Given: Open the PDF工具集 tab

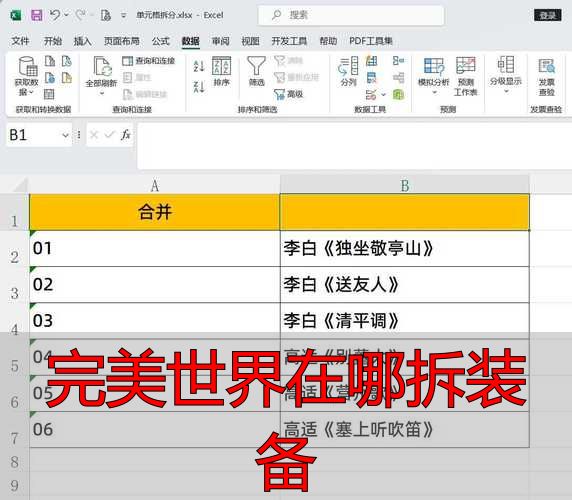Looking at the screenshot, I should [x=371, y=41].
